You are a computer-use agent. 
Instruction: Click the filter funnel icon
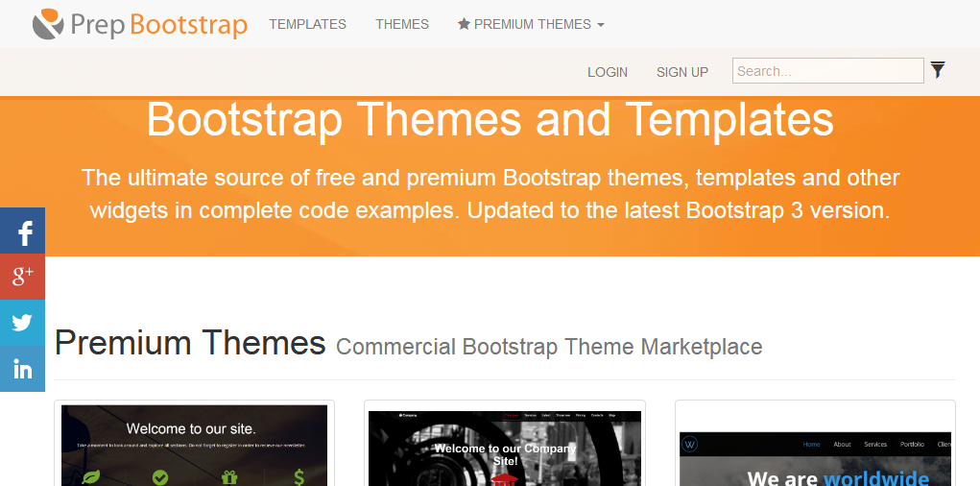(x=938, y=69)
